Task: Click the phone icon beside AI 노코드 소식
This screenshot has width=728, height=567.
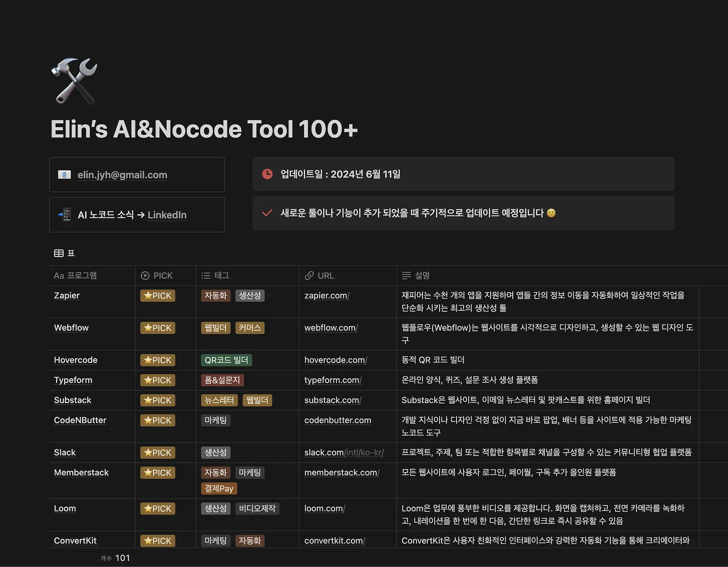Action: pos(64,215)
